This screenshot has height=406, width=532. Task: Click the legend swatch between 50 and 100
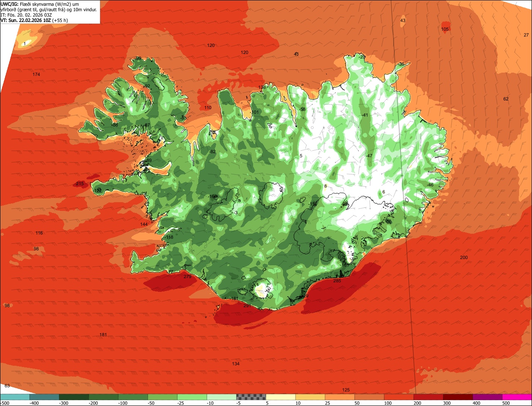(369, 397)
